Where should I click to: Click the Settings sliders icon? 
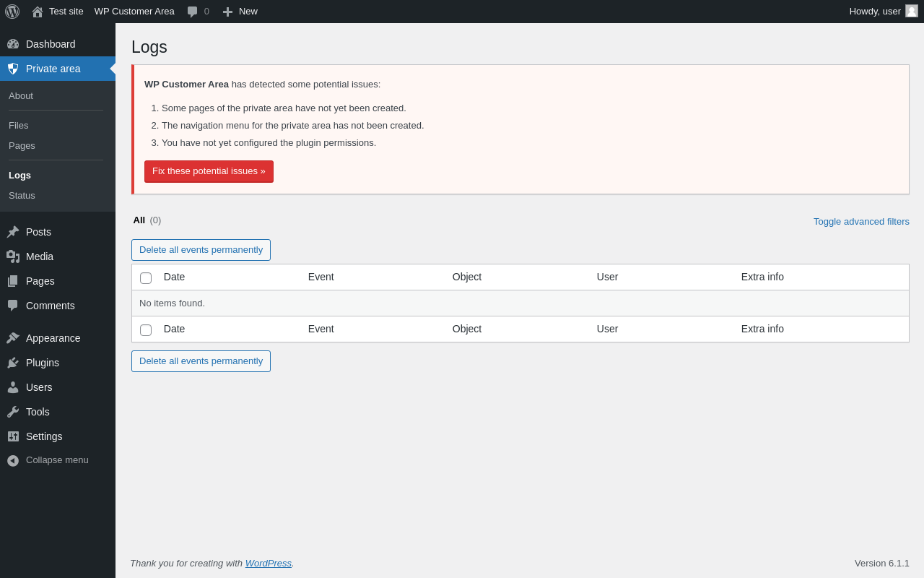point(13,436)
